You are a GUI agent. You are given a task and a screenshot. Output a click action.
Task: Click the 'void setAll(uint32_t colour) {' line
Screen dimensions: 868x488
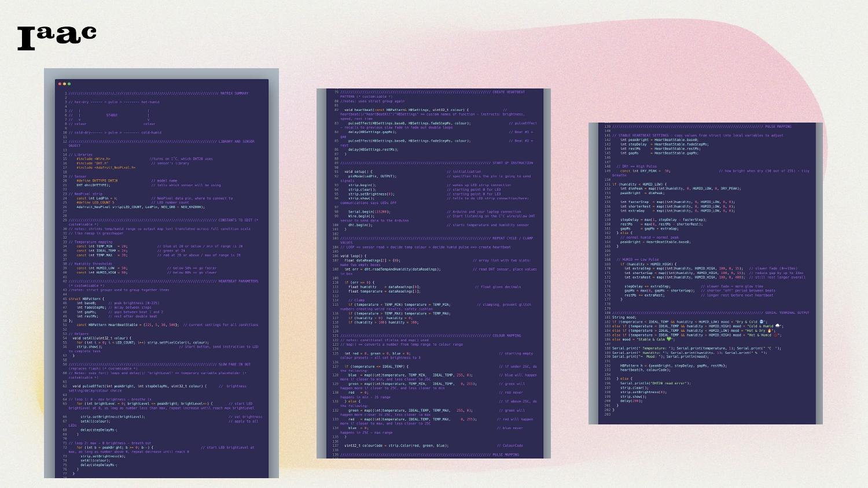click(x=102, y=338)
